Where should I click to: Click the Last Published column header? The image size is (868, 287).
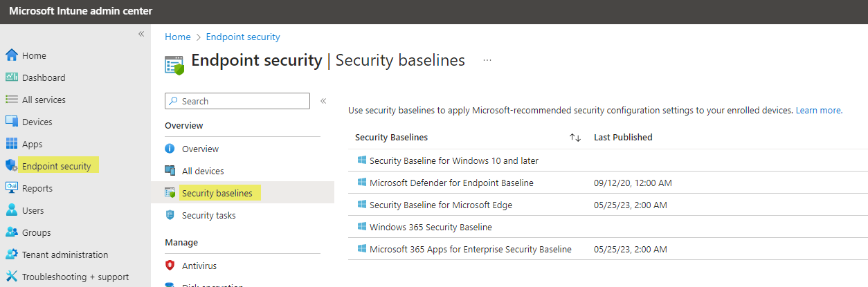(623, 137)
